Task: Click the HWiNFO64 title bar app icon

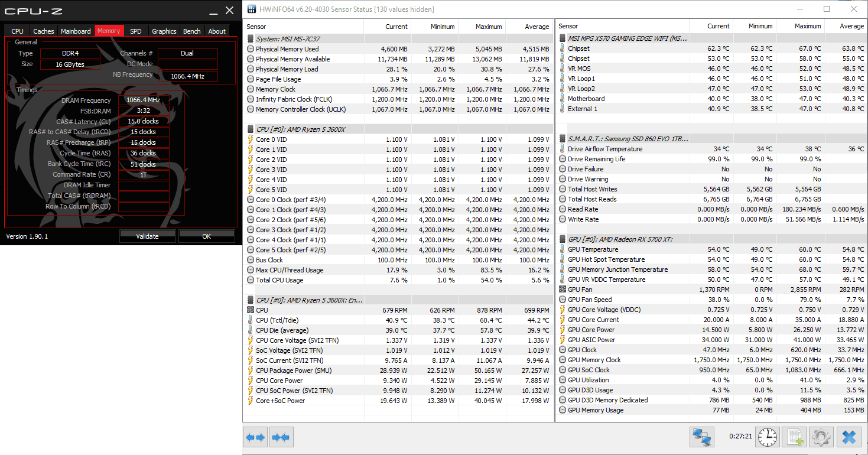Action: [x=252, y=9]
